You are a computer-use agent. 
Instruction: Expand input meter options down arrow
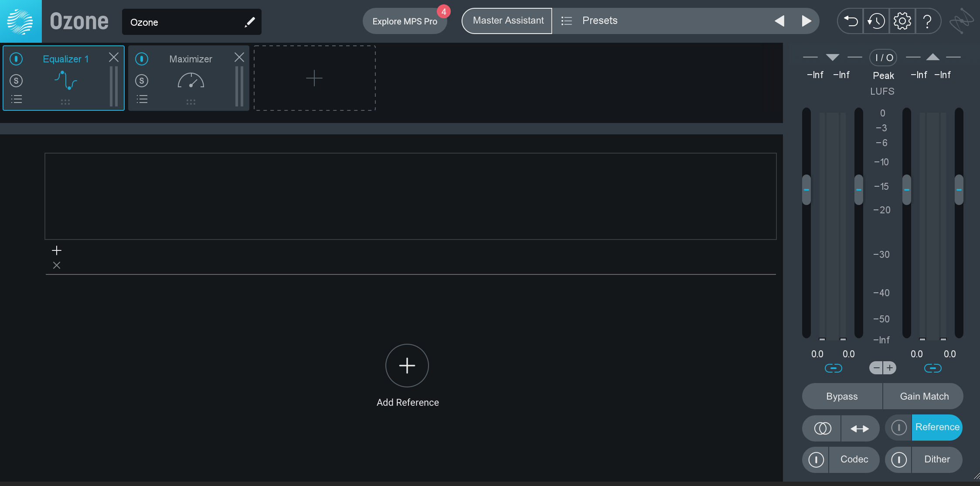coord(833,57)
